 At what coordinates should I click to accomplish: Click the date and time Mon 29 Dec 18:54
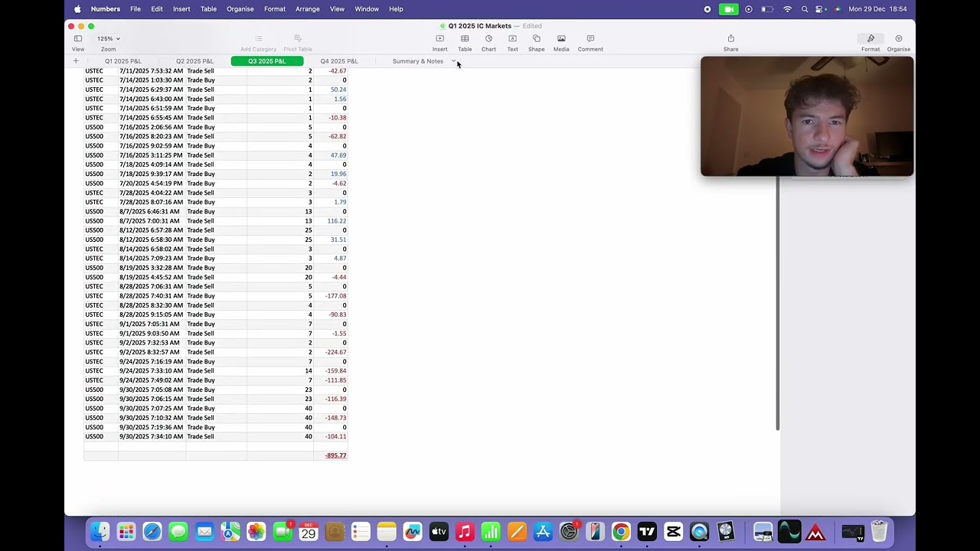coord(877,9)
